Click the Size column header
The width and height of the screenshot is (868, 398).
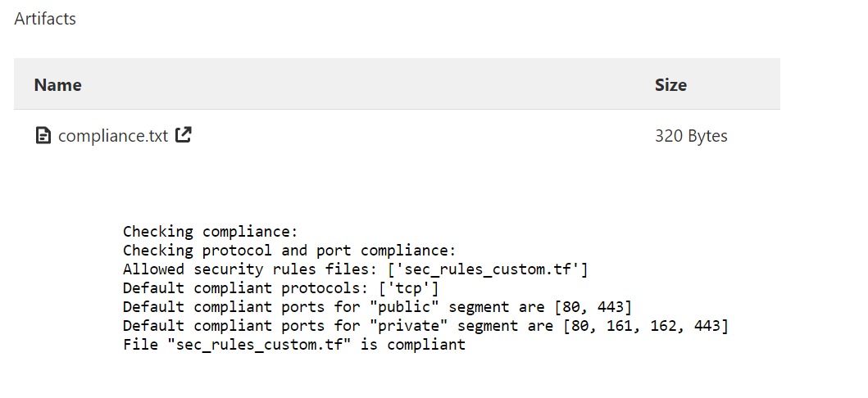(670, 84)
